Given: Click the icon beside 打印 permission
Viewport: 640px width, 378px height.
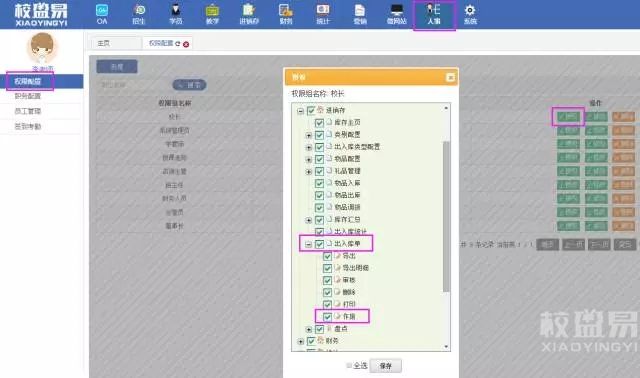Looking at the screenshot, I should coord(338,304).
